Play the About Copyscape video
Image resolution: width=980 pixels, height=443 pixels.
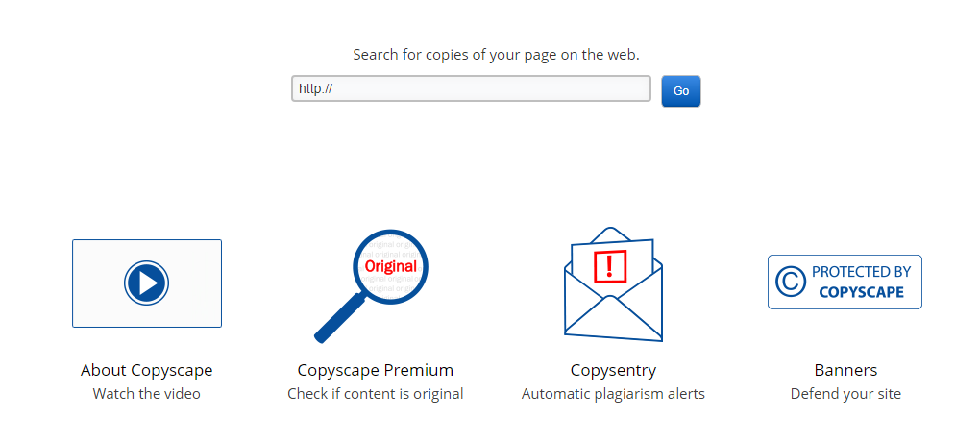point(146,283)
